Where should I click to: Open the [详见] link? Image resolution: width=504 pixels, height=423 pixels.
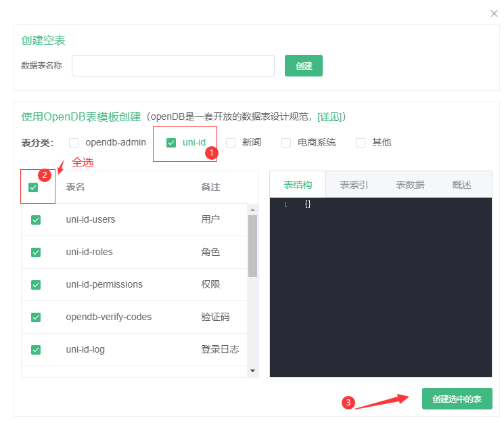pyautogui.click(x=329, y=116)
